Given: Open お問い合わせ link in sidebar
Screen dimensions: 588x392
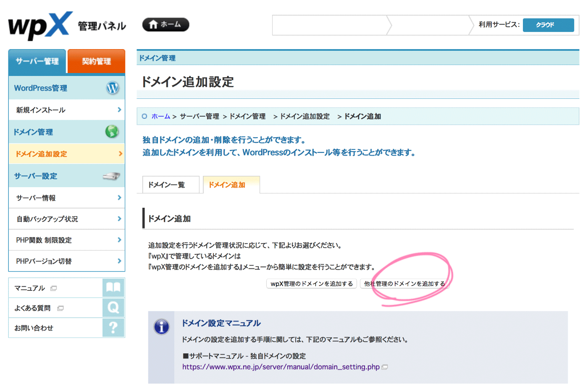Looking at the screenshot, I should [34, 328].
